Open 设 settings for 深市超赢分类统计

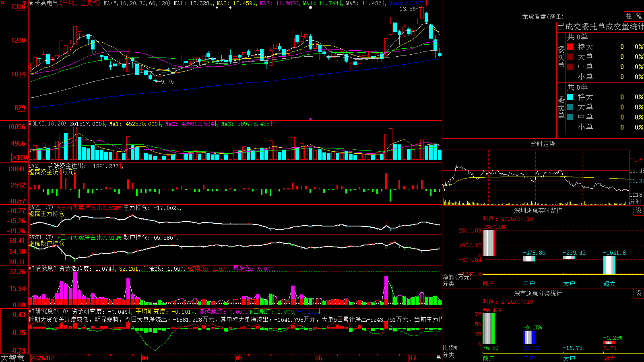[x=639, y=293]
